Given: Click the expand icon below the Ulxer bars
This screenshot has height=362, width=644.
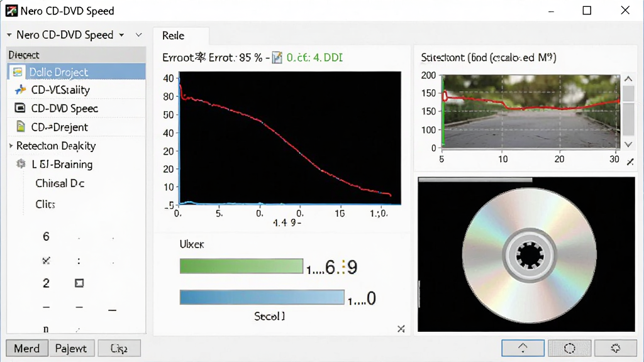Looking at the screenshot, I should 401,329.
